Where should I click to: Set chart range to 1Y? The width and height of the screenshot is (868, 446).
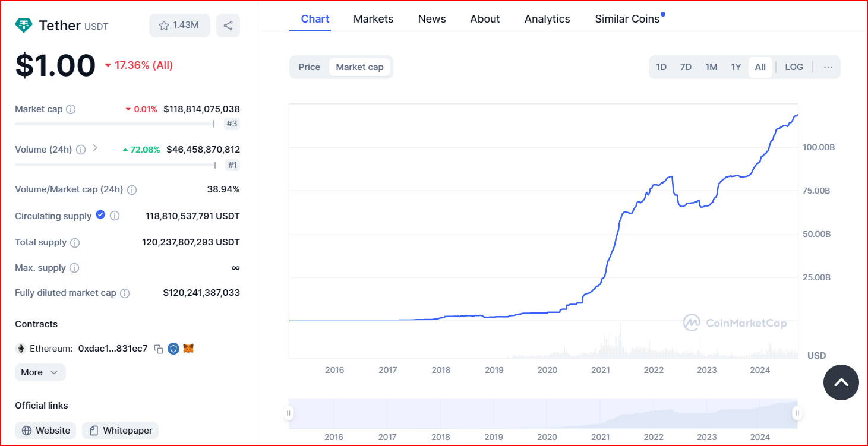736,67
